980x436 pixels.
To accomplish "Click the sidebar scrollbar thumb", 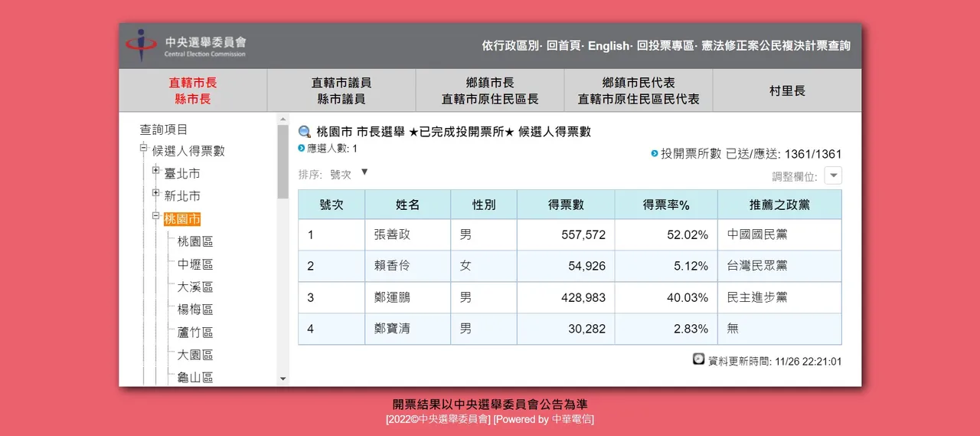I will pos(283,162).
